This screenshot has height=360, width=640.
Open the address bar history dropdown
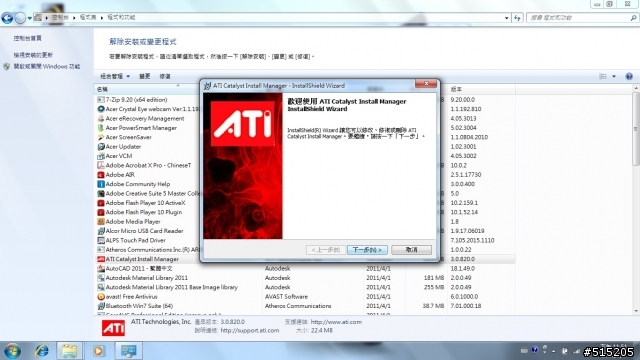pyautogui.click(x=507, y=18)
